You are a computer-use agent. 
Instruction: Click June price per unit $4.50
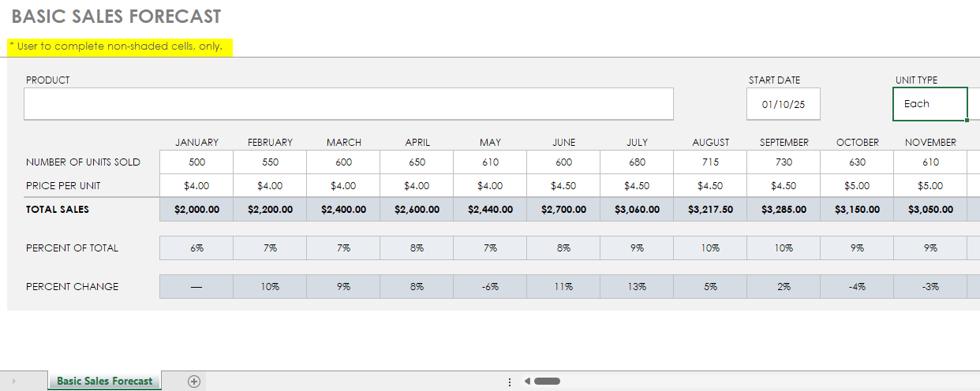point(563,186)
